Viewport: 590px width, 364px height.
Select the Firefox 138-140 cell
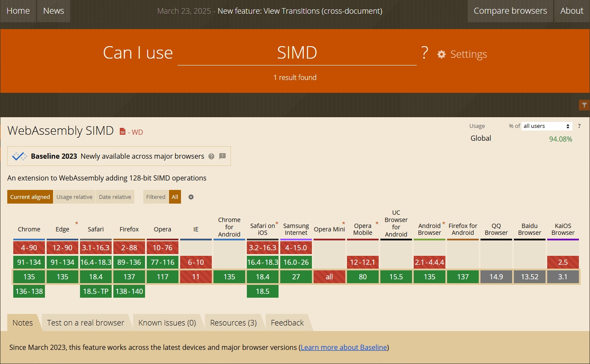[129, 291]
